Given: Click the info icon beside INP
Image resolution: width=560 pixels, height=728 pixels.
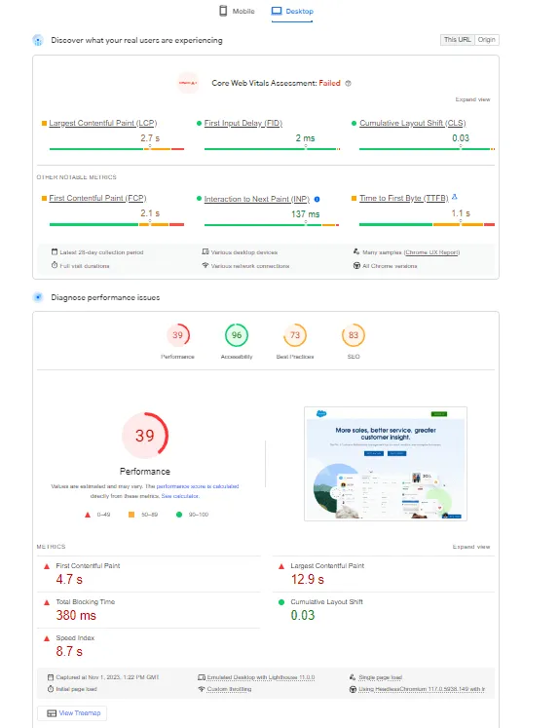Looking at the screenshot, I should coord(317,199).
